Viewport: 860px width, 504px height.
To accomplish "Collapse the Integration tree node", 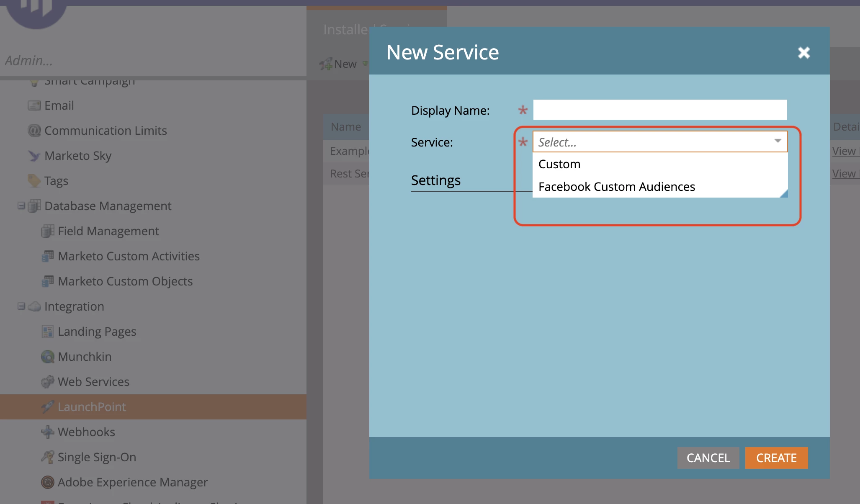I will click(21, 306).
